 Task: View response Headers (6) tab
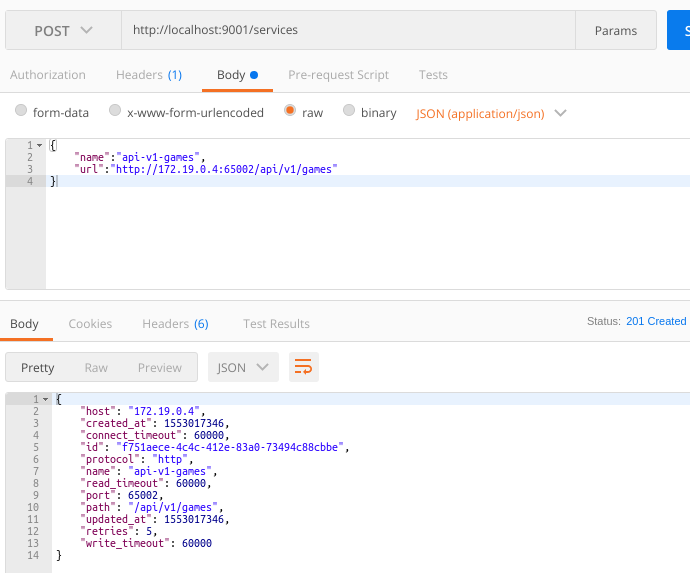click(x=175, y=323)
